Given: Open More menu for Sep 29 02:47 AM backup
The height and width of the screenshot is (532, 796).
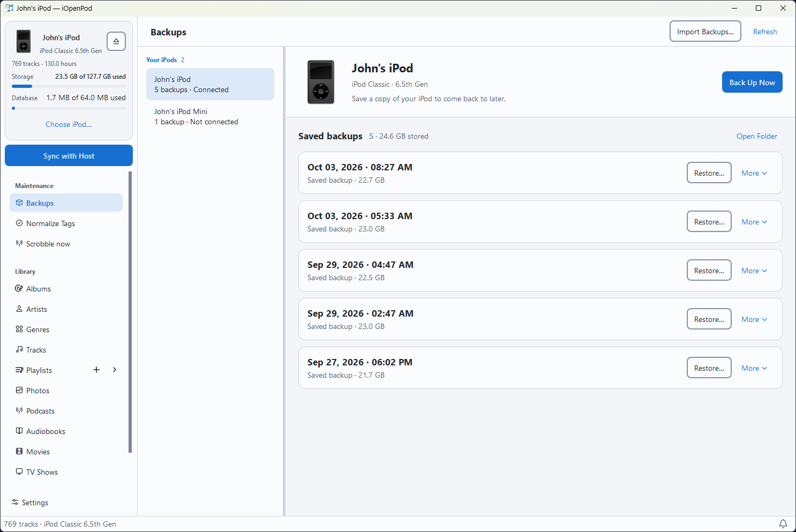Looking at the screenshot, I should pos(754,319).
